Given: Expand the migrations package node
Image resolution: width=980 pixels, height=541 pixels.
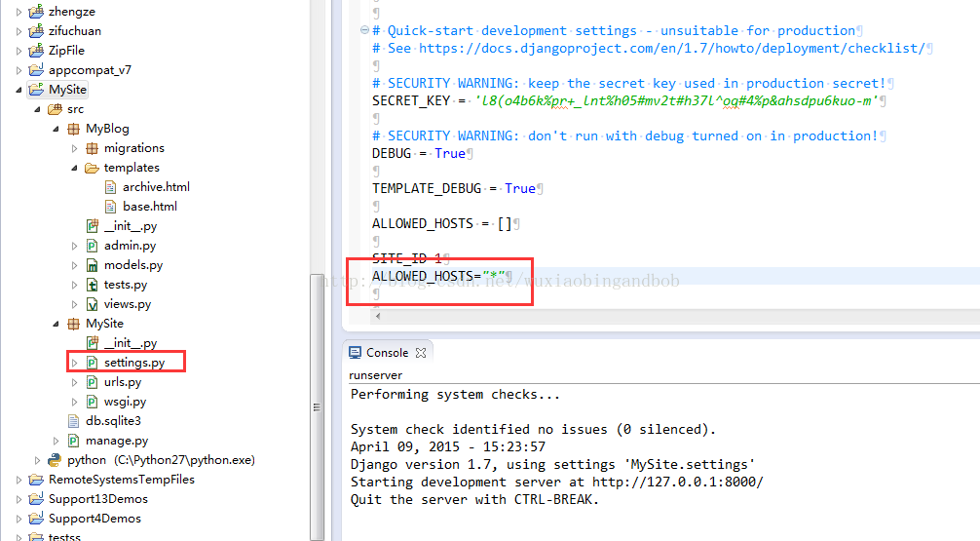Looking at the screenshot, I should 74,148.
